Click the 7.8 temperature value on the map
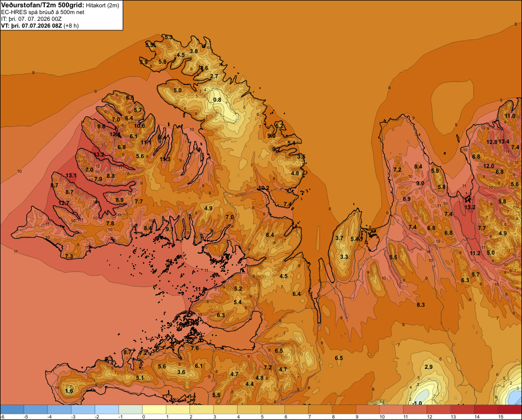This screenshot has height=420, width=522. (110, 223)
